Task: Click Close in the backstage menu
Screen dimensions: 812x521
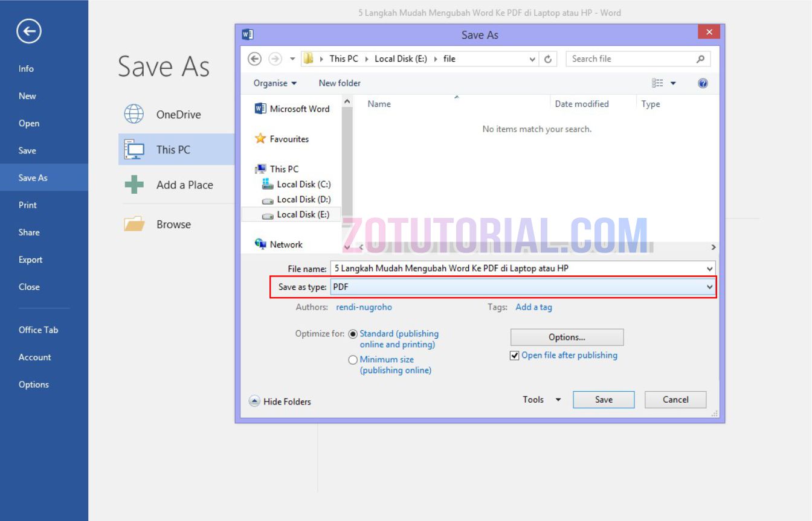Action: [x=44, y=287]
